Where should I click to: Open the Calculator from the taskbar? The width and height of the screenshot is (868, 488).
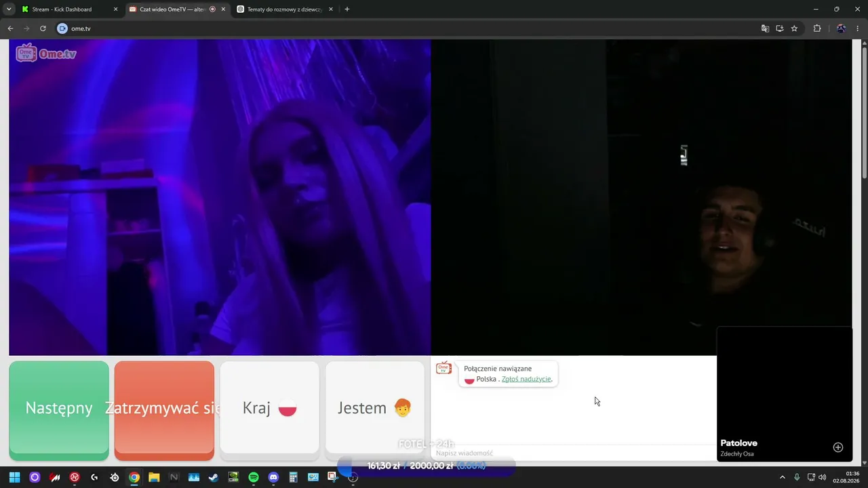[293, 477]
